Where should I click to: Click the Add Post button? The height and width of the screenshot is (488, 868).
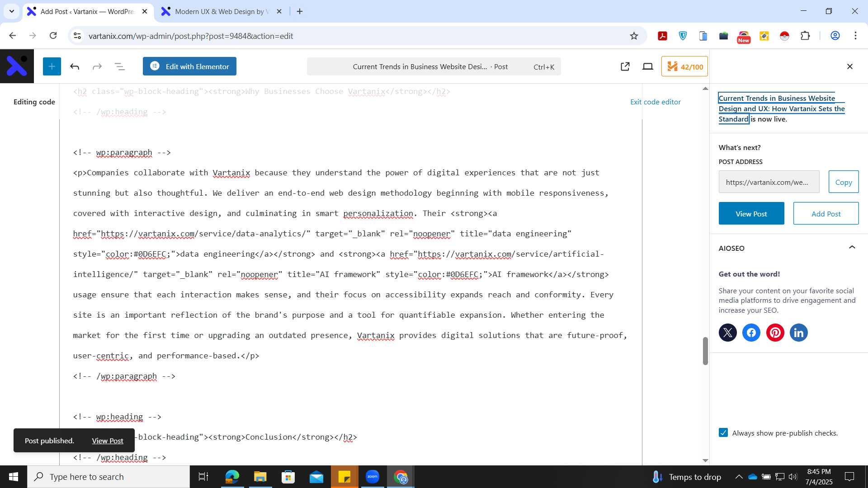tap(826, 213)
